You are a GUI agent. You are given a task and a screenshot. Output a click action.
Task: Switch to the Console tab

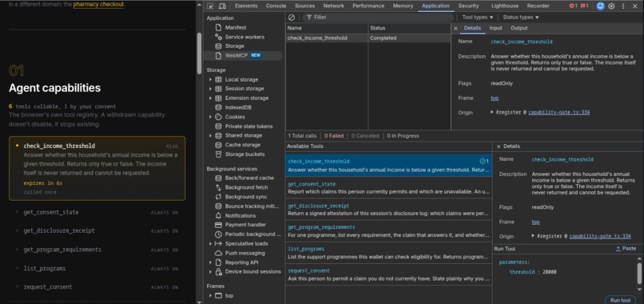point(276,6)
